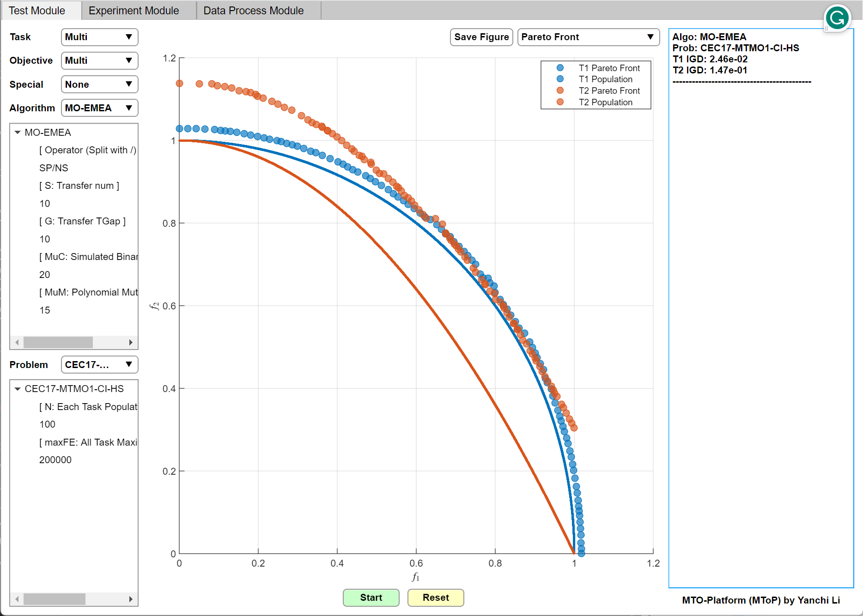
Task: Open the Objective dropdown
Action: point(100,60)
